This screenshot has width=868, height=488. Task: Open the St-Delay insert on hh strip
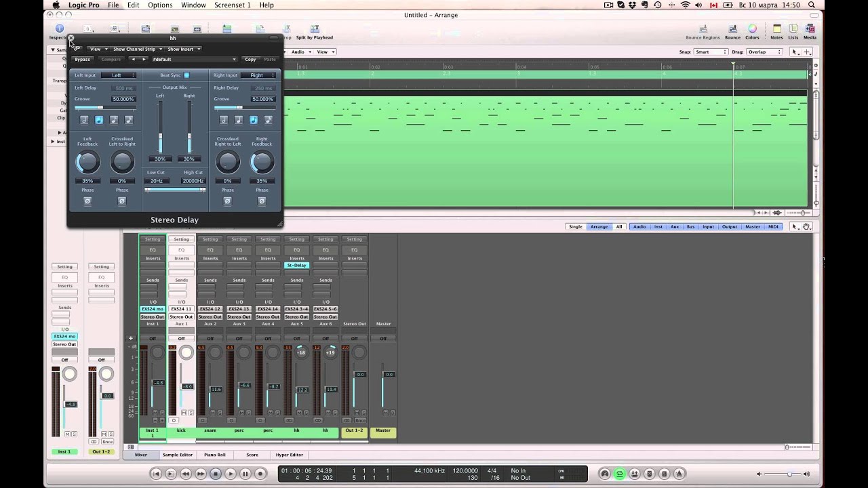point(297,265)
